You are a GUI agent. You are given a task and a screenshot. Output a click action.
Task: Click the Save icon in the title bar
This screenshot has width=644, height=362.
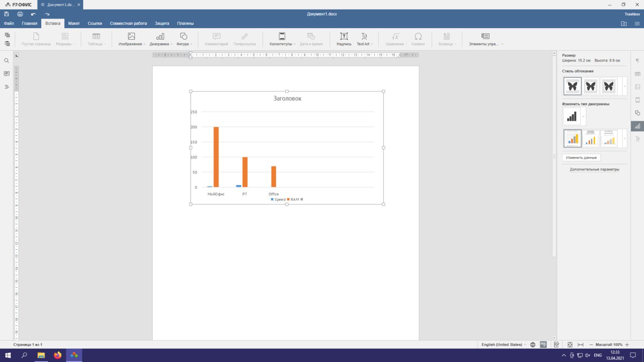(x=7, y=14)
